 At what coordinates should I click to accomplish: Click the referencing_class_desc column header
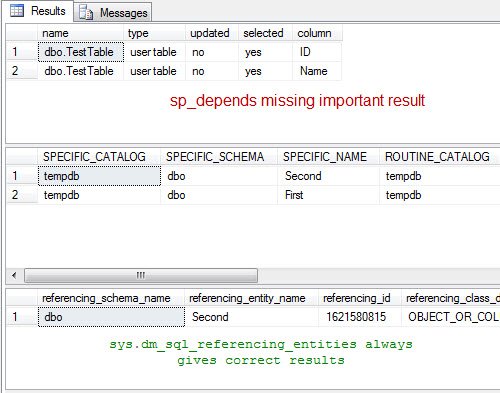click(x=451, y=298)
